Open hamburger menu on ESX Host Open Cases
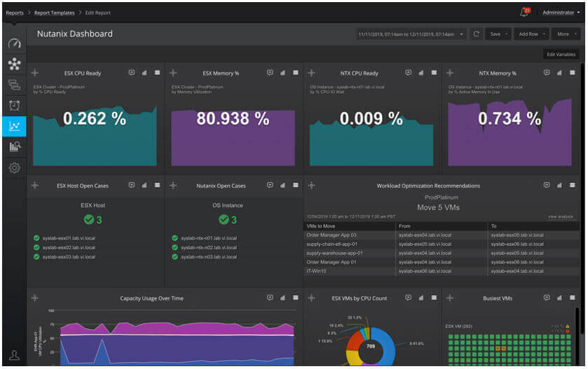 pos(158,185)
